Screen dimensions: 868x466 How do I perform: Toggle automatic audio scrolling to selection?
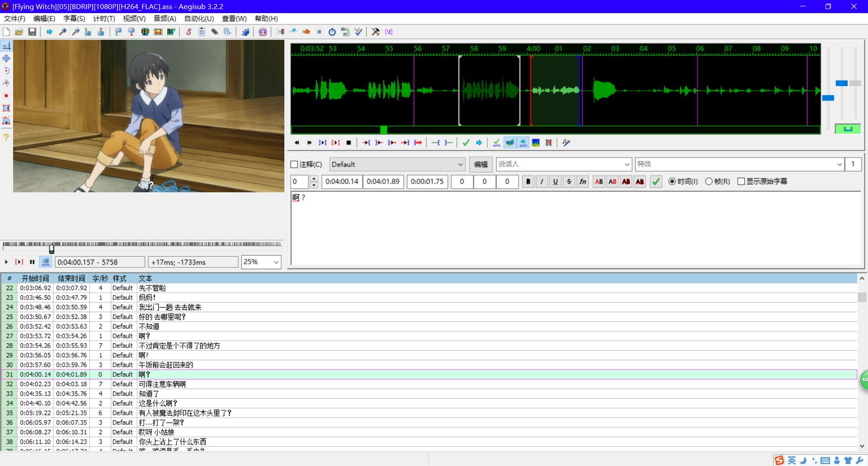523,143
